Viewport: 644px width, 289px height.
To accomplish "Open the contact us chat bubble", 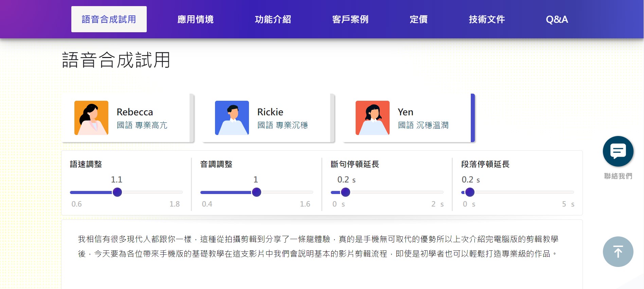I will [x=618, y=151].
